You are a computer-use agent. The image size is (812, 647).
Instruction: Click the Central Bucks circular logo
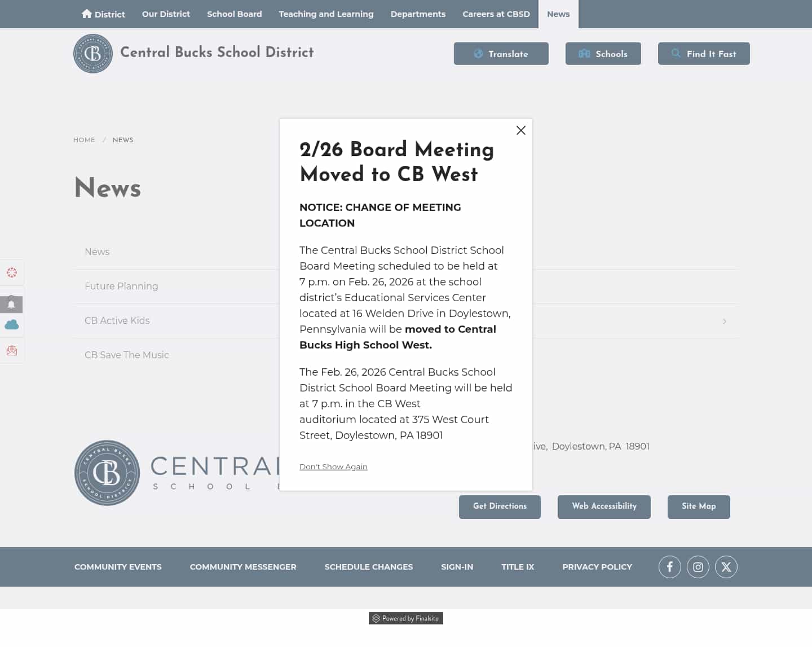click(x=93, y=54)
